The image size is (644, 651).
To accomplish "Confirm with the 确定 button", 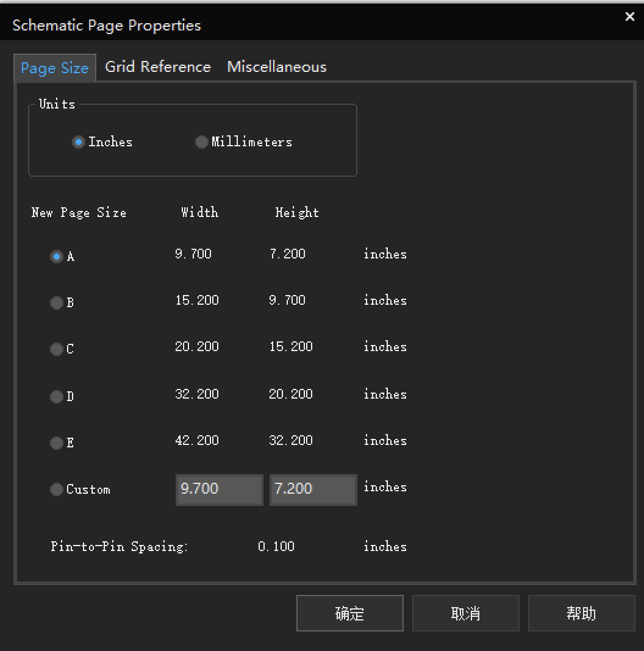I will [350, 613].
